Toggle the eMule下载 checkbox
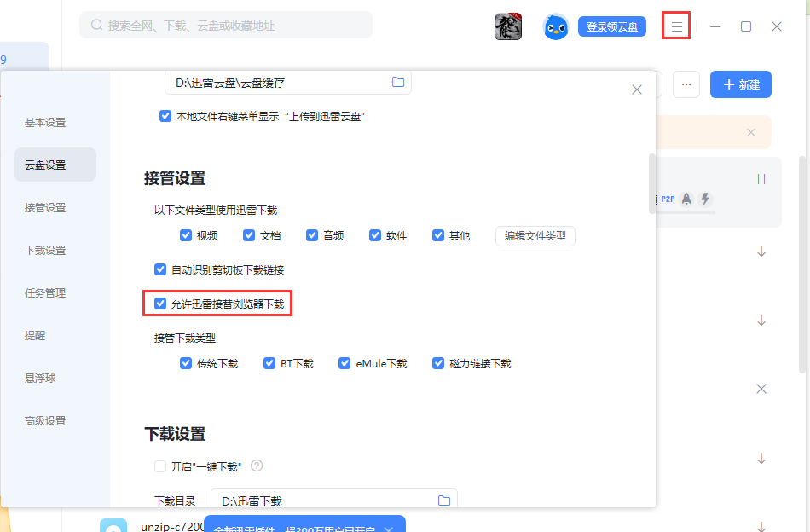The width and height of the screenshot is (810, 532). point(344,364)
